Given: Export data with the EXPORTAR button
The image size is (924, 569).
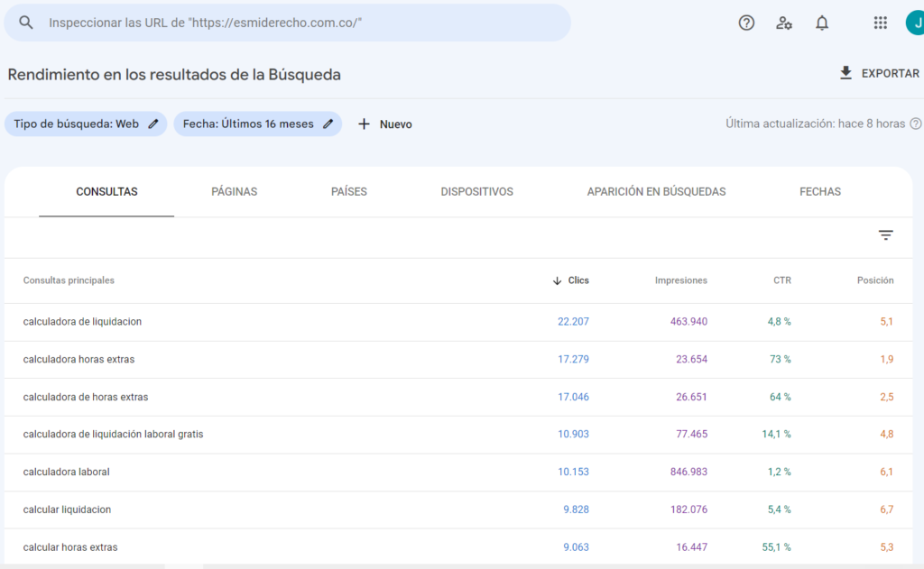Looking at the screenshot, I should pyautogui.click(x=879, y=73).
